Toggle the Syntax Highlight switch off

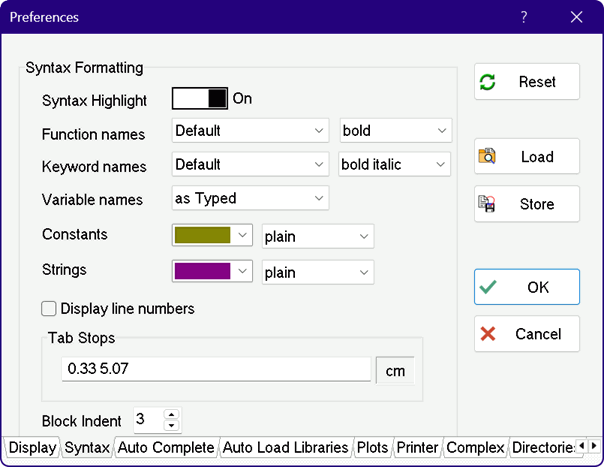pos(200,99)
